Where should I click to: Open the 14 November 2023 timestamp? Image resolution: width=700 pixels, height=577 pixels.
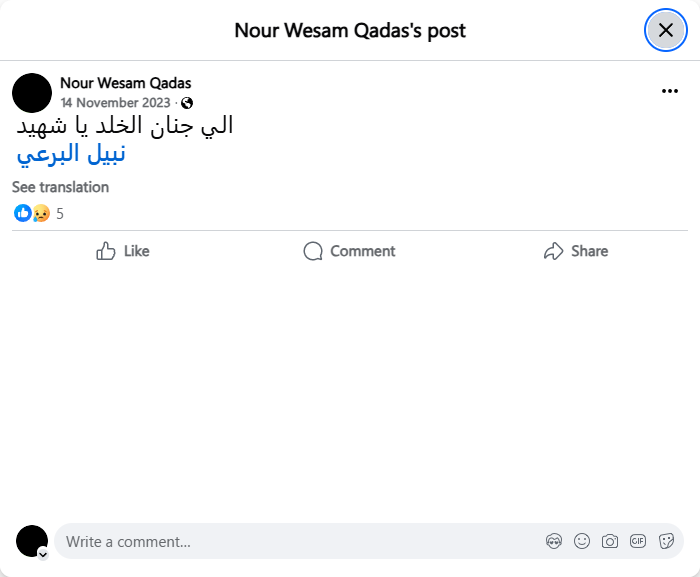tap(115, 103)
